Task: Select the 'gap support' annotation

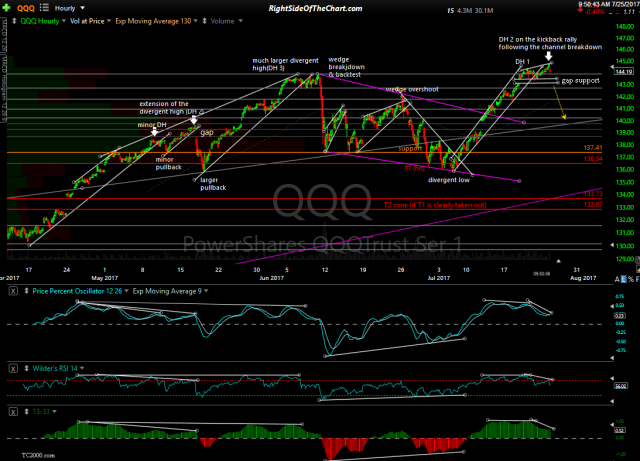Action: tap(580, 81)
